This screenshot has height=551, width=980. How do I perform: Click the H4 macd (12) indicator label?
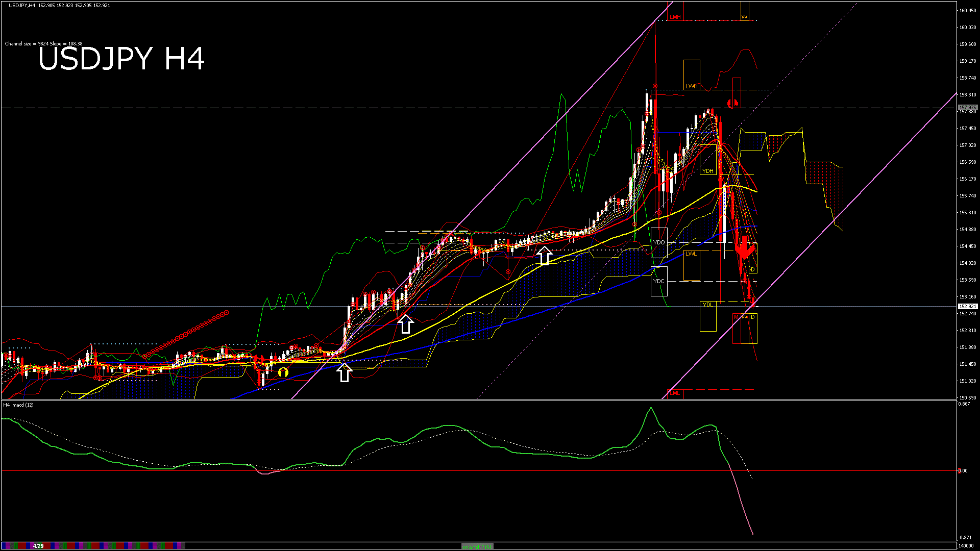pyautogui.click(x=18, y=405)
